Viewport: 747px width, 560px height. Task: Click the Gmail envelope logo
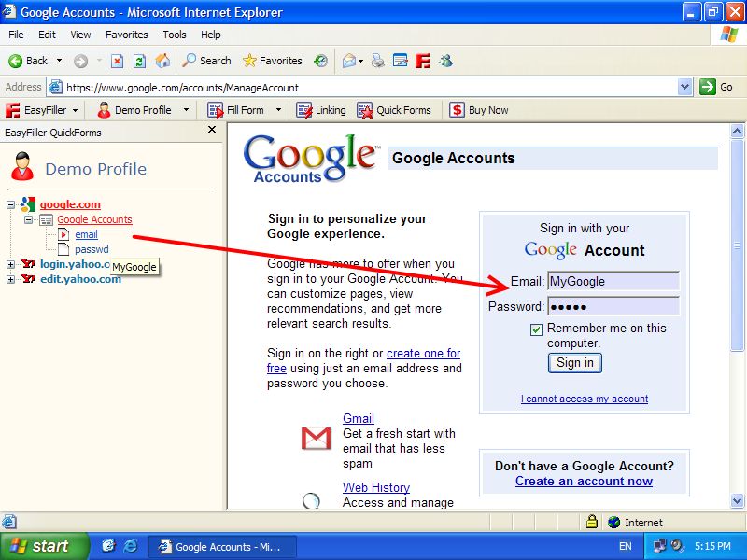tap(317, 439)
